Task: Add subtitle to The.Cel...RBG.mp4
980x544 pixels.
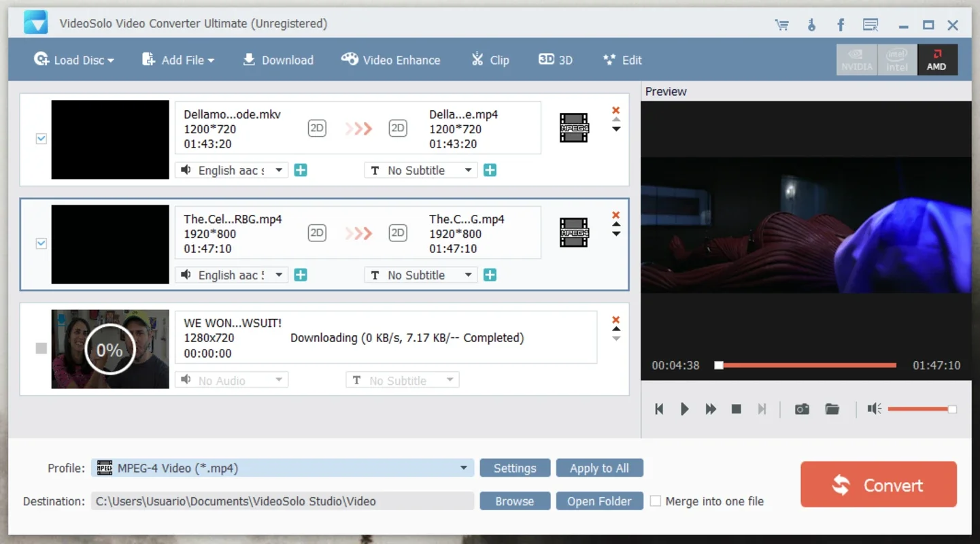Action: tap(490, 275)
